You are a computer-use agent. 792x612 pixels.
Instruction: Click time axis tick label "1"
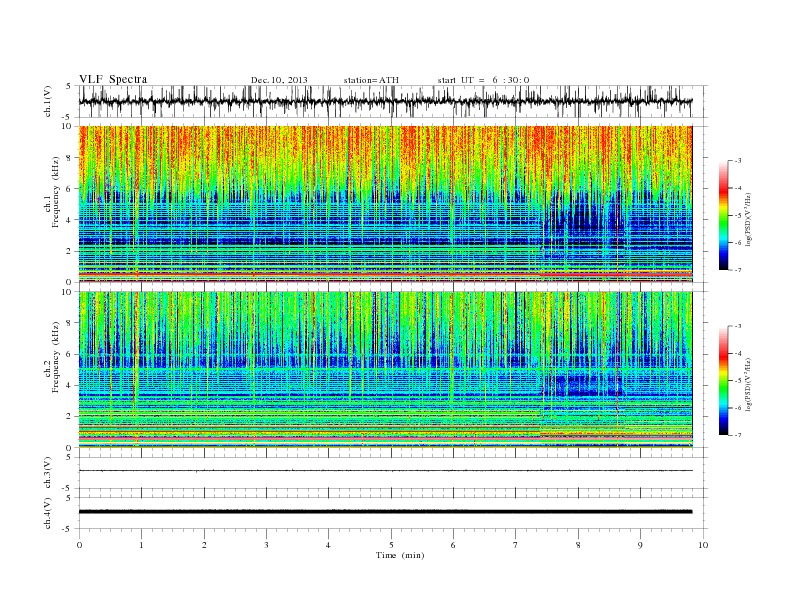point(141,545)
